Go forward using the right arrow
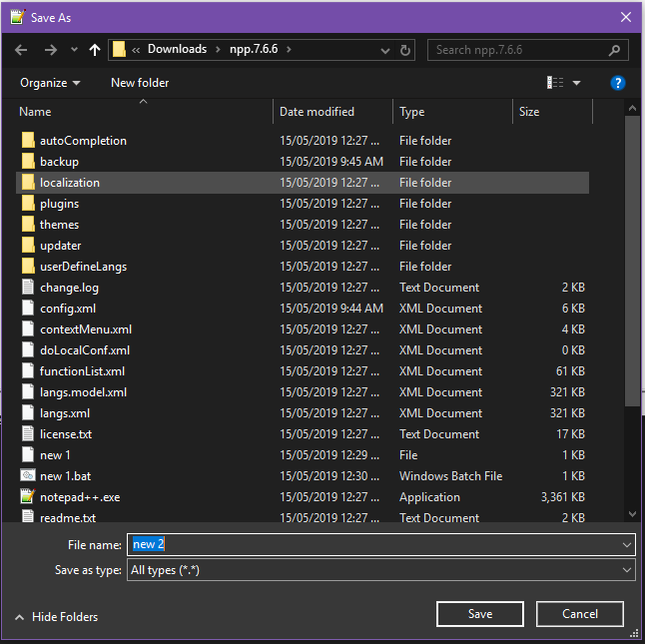 pyautogui.click(x=51, y=50)
